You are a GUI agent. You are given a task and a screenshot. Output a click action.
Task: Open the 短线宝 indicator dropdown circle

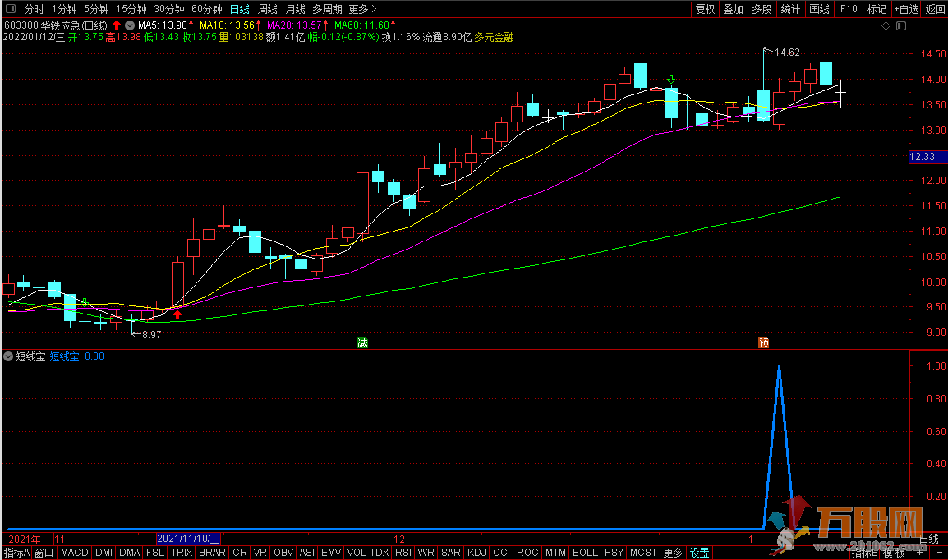point(8,356)
